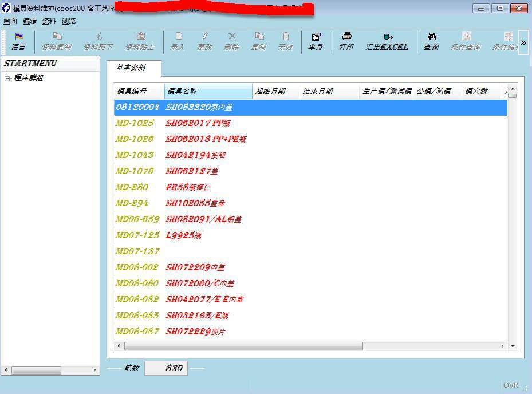Image resolution: width=532 pixels, height=394 pixels.
Task: Click the 语言 language flag icon
Action: 19,41
